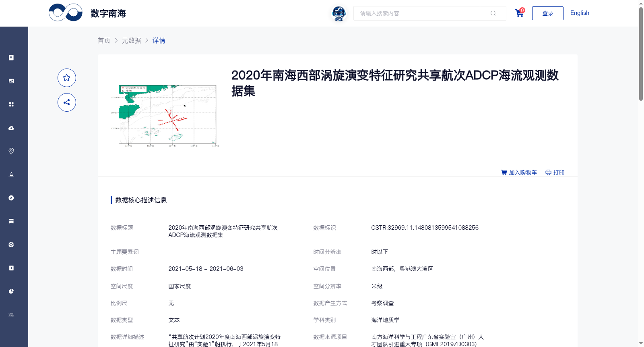Open the robot assistant avatar

pos(339,13)
